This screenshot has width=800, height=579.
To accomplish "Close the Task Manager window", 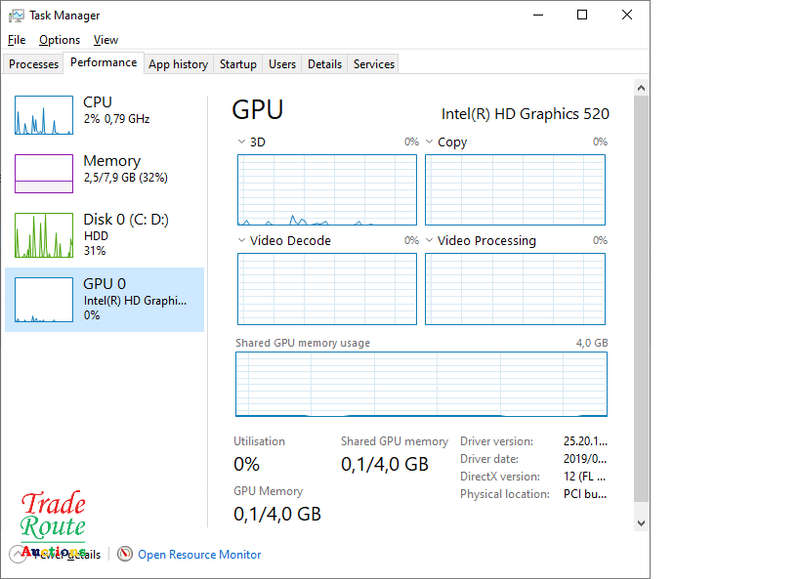I will tap(627, 15).
